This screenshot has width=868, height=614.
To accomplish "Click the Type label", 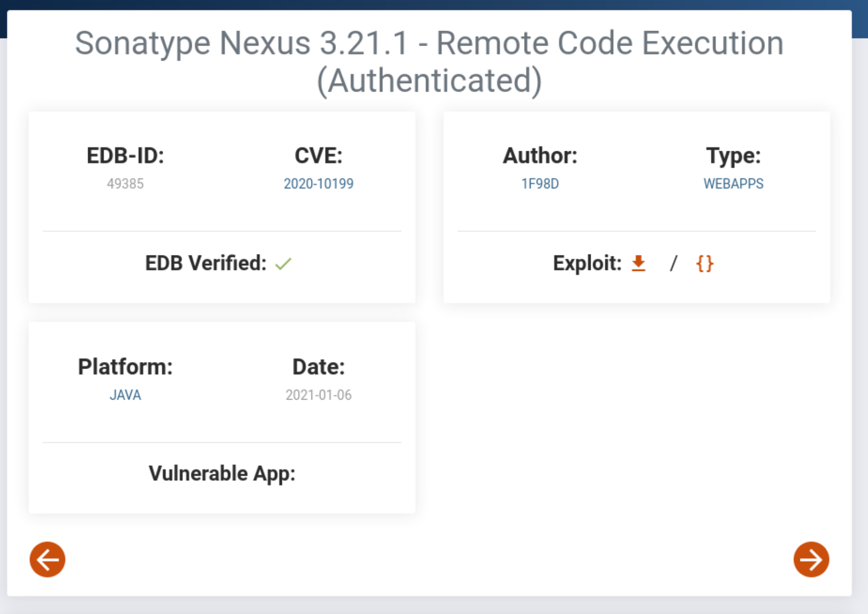I will coord(733,156).
